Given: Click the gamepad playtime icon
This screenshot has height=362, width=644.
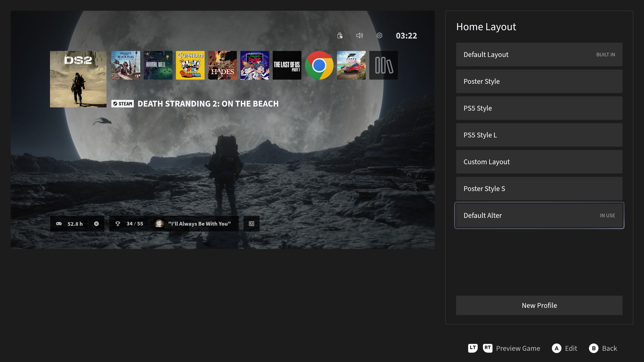Looking at the screenshot, I should 59,224.
